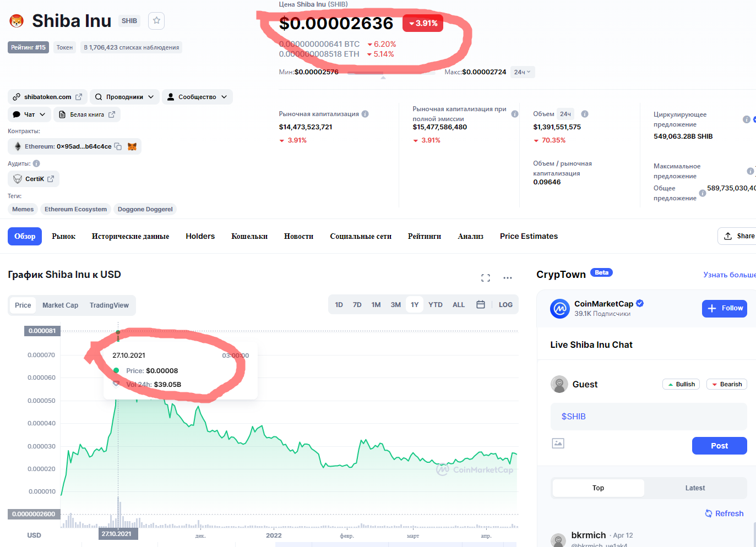
Task: Open the Белая книга whitepaper link
Action: pos(87,114)
